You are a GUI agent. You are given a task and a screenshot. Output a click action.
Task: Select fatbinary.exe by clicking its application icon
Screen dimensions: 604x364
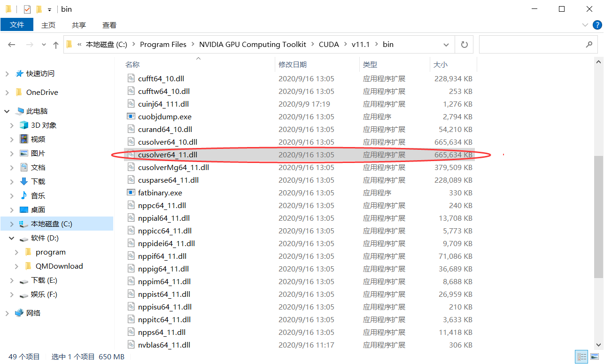(132, 193)
